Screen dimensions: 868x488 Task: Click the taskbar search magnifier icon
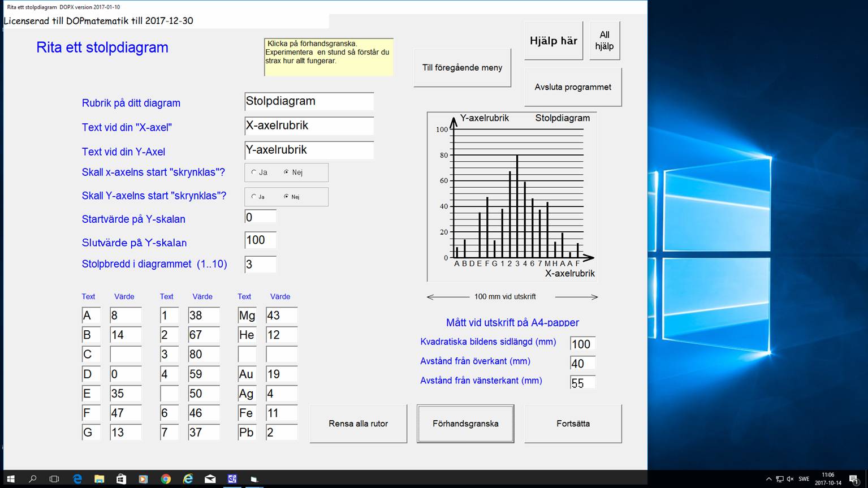(x=32, y=479)
